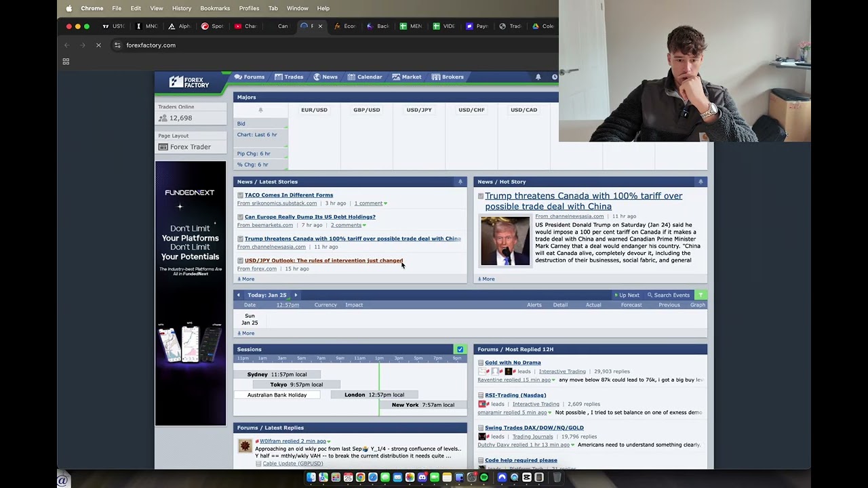Open the Bookmarks menu in menu bar

click(x=215, y=8)
